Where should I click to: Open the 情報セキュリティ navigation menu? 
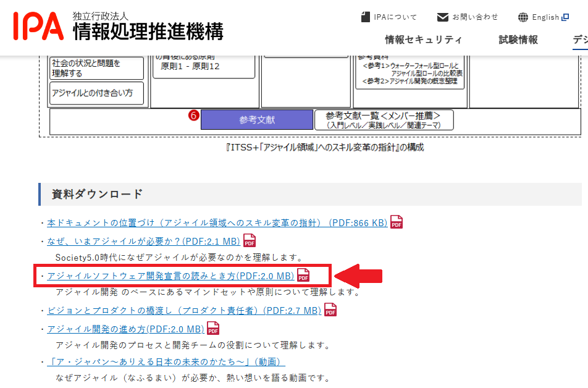pos(423,40)
